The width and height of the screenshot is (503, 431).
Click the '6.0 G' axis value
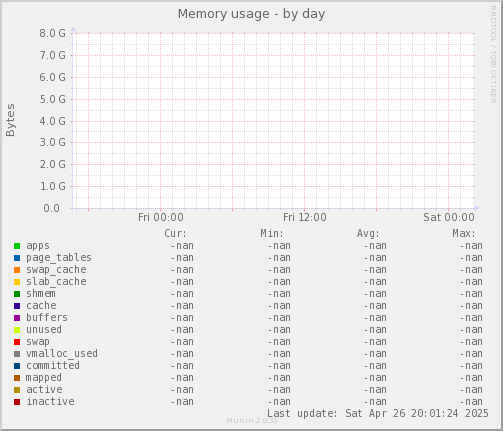coord(53,77)
